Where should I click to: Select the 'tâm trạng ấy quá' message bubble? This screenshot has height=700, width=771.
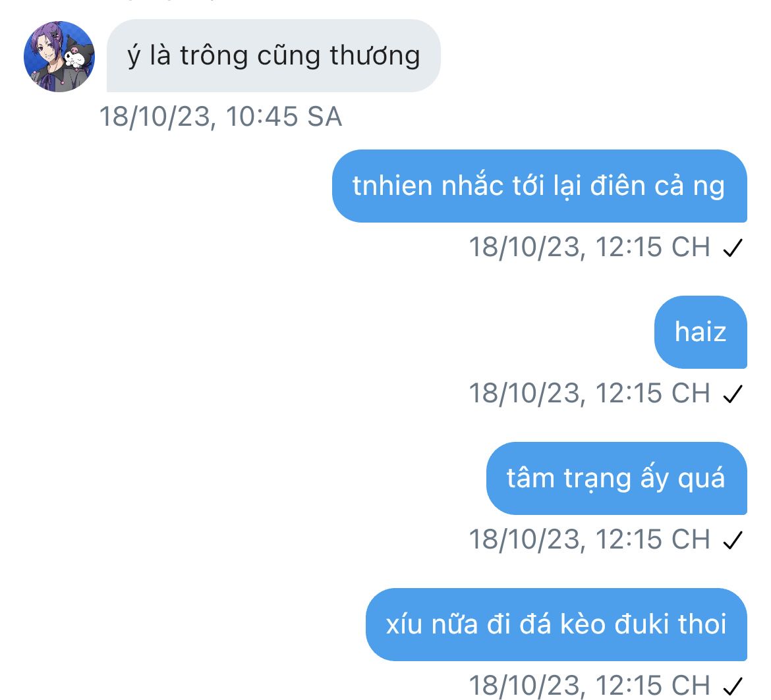(617, 479)
